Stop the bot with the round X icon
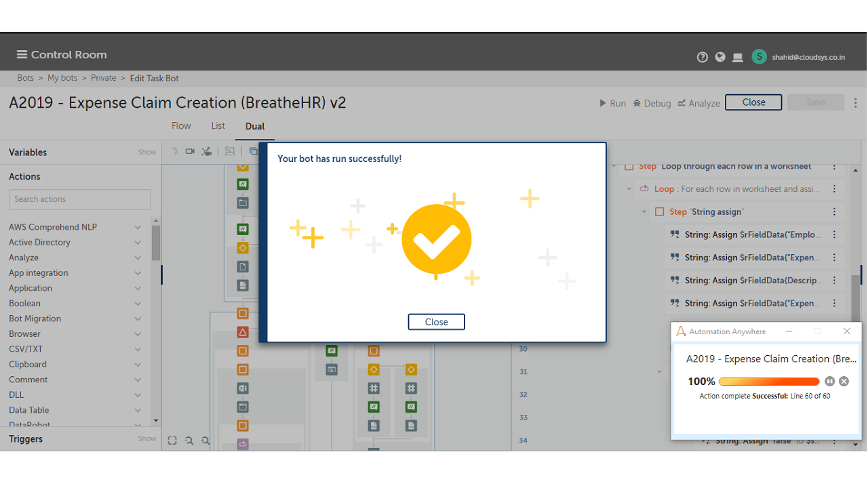This screenshot has width=868, height=488. [844, 382]
